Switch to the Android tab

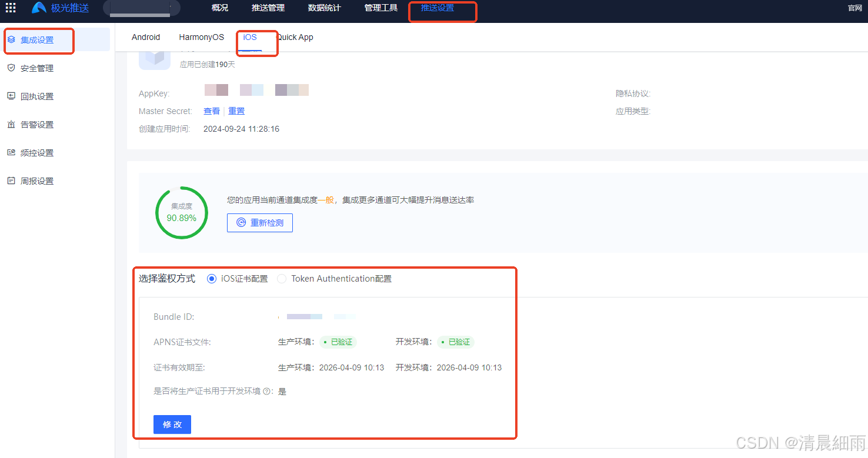click(x=146, y=37)
